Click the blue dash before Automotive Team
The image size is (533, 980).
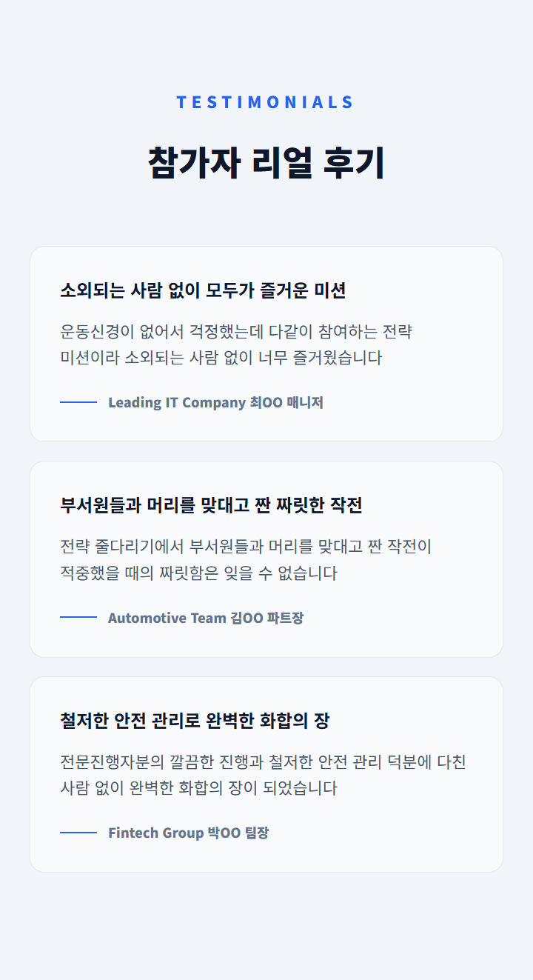click(x=78, y=617)
